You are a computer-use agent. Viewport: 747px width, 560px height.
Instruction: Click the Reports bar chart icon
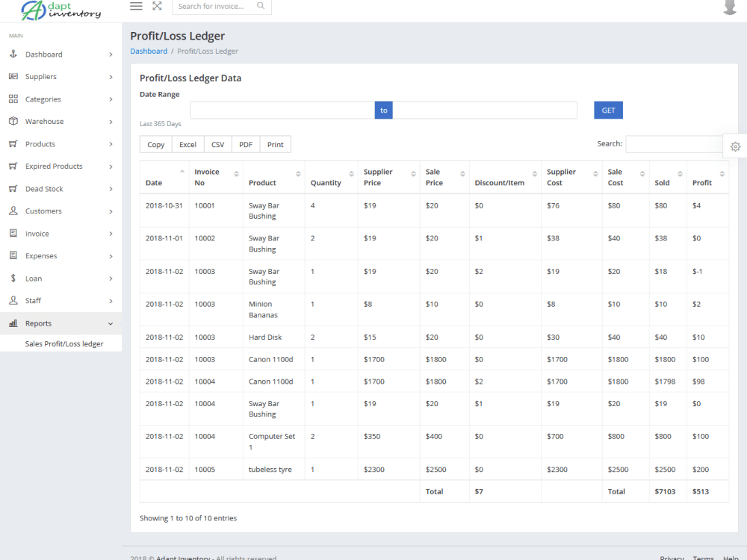click(13, 323)
